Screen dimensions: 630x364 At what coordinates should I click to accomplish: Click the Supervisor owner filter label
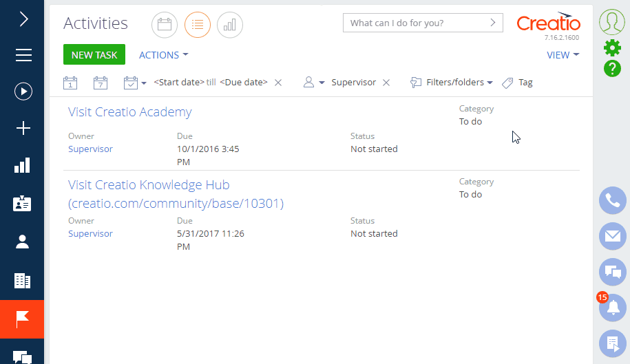point(354,83)
